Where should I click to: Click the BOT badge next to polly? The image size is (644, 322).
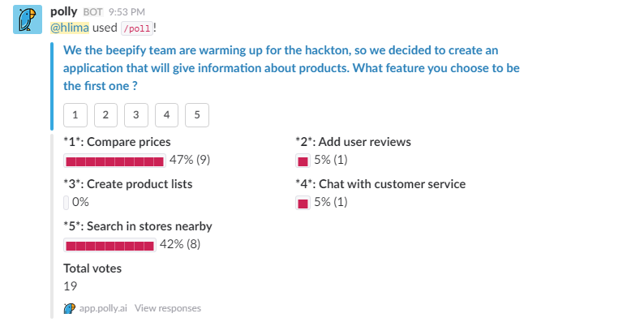coord(92,12)
